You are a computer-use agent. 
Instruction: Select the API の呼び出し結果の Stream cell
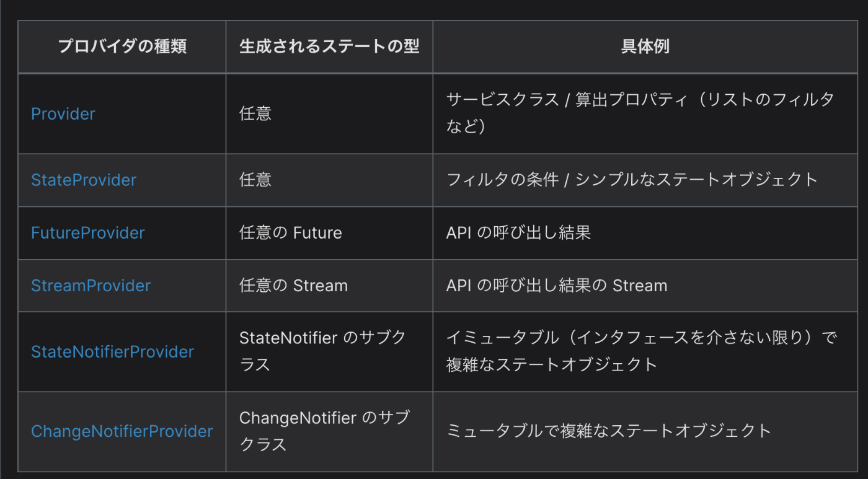click(x=645, y=286)
